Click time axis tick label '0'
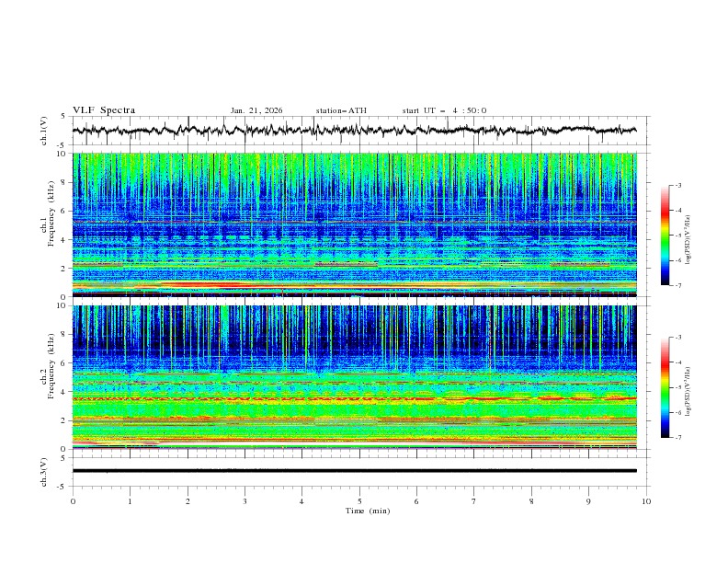 [x=73, y=501]
